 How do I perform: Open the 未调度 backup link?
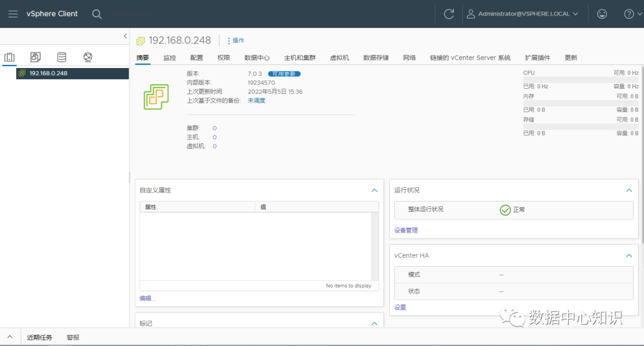[256, 101]
